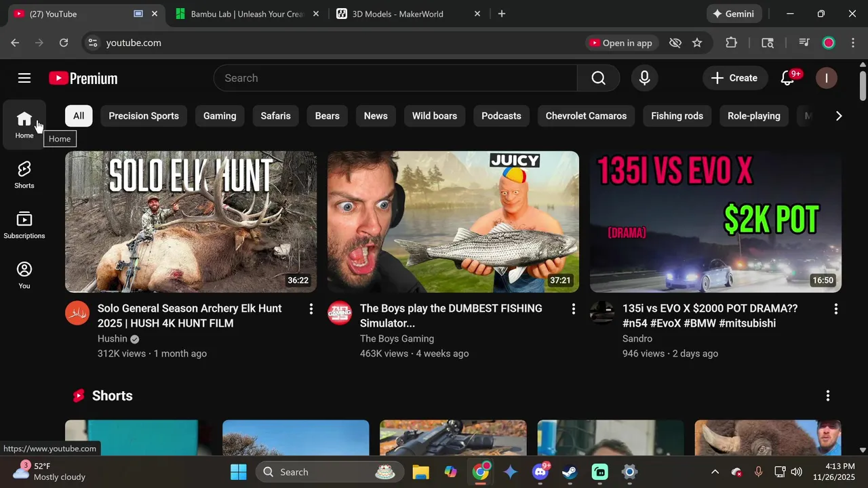
Task: Select the Bears chip
Action: pyautogui.click(x=327, y=116)
